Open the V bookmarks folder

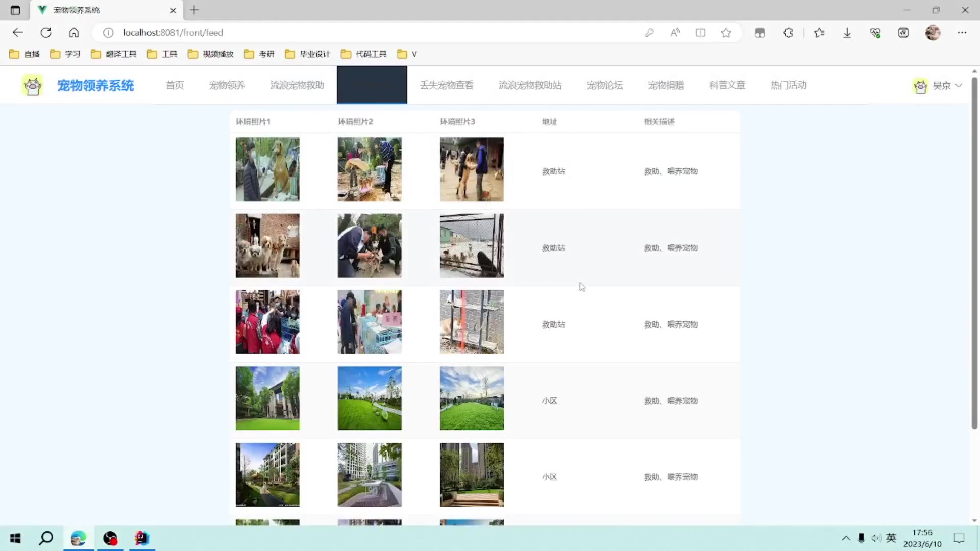[407, 54]
